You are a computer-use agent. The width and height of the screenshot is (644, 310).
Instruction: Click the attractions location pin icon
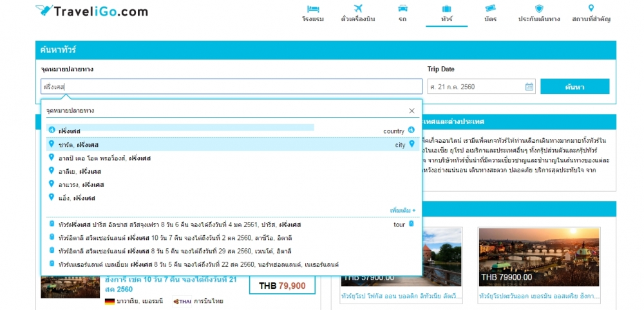coord(591,9)
